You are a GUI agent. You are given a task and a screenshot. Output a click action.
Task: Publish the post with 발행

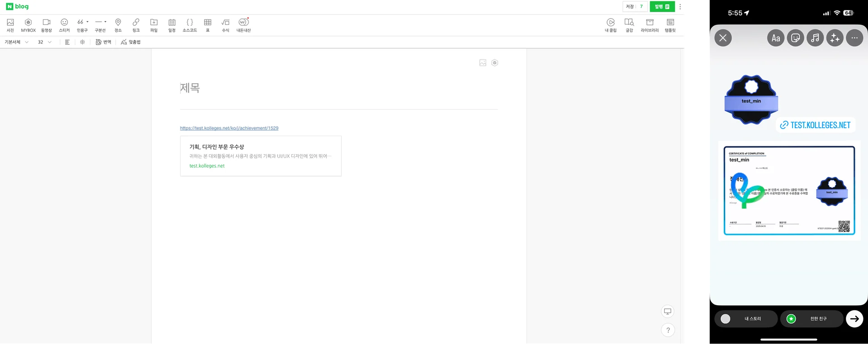[x=662, y=7]
